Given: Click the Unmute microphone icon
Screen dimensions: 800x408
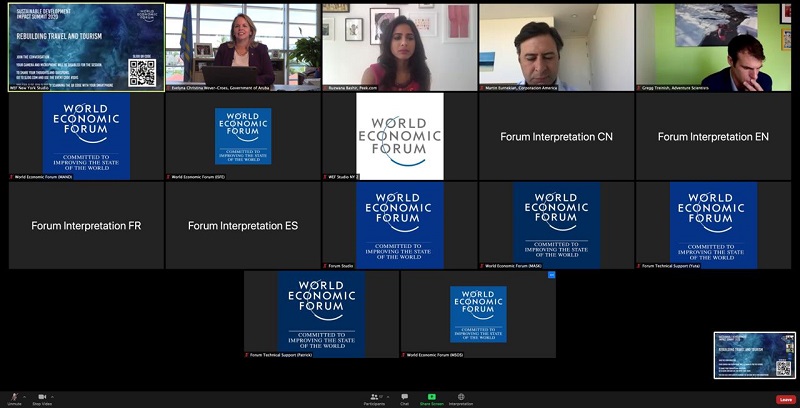Looking at the screenshot, I should [14, 397].
